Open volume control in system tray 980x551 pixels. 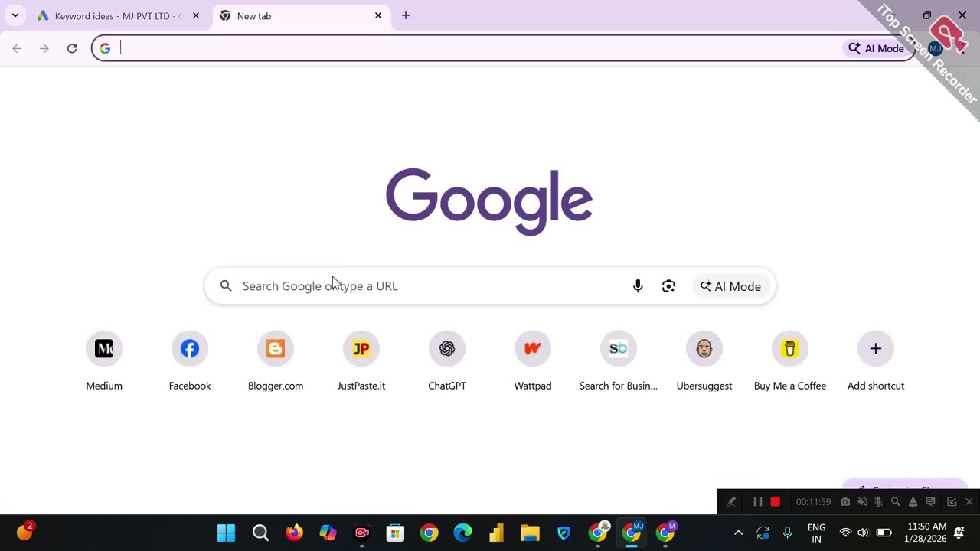pos(864,533)
